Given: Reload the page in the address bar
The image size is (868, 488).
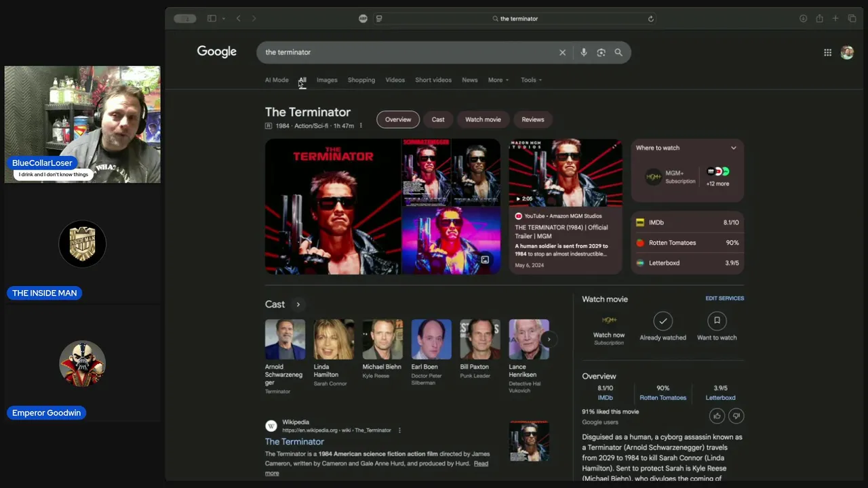Looking at the screenshot, I should point(651,18).
